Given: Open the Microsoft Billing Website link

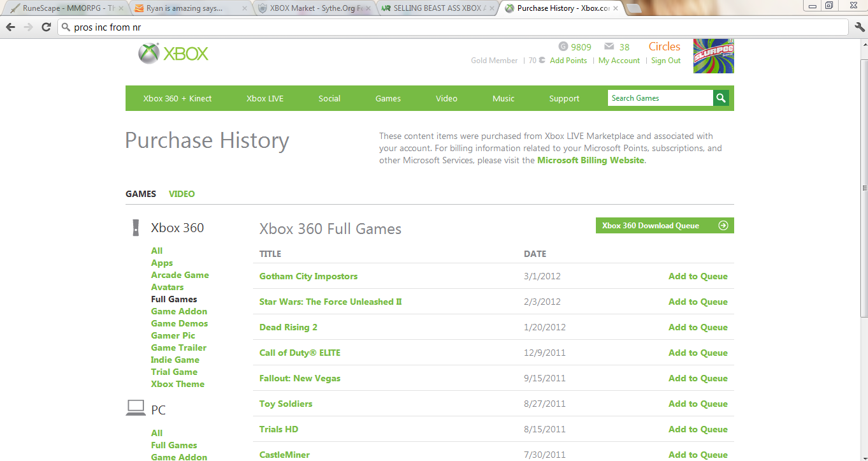Looking at the screenshot, I should click(x=591, y=161).
